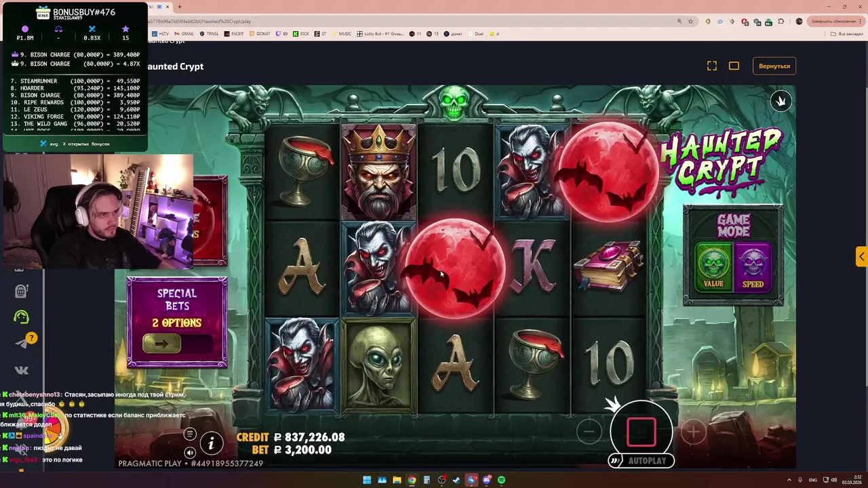868x488 pixels.
Task: Click the crowned king symbol
Action: click(x=378, y=174)
